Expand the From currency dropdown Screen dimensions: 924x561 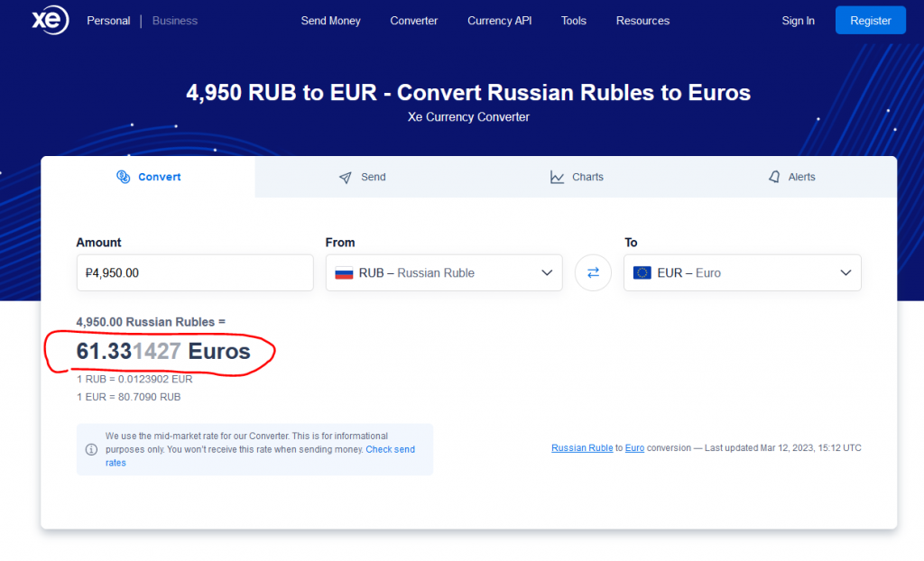tap(547, 272)
